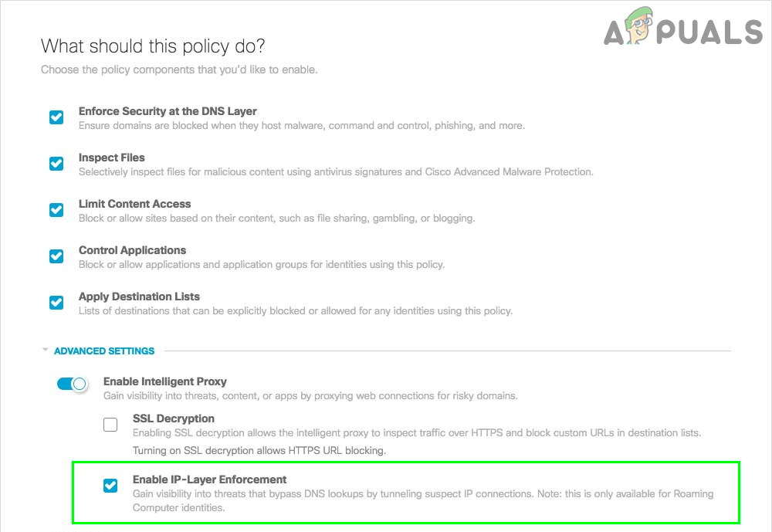This screenshot has width=772, height=532.
Task: Toggle the Limit Content Access checkbox
Action: coord(56,210)
